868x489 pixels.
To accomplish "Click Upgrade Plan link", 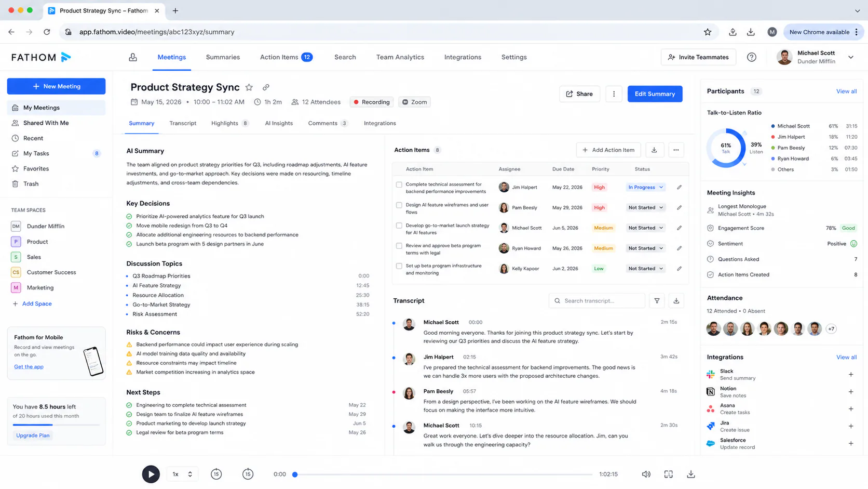I will 33,435.
